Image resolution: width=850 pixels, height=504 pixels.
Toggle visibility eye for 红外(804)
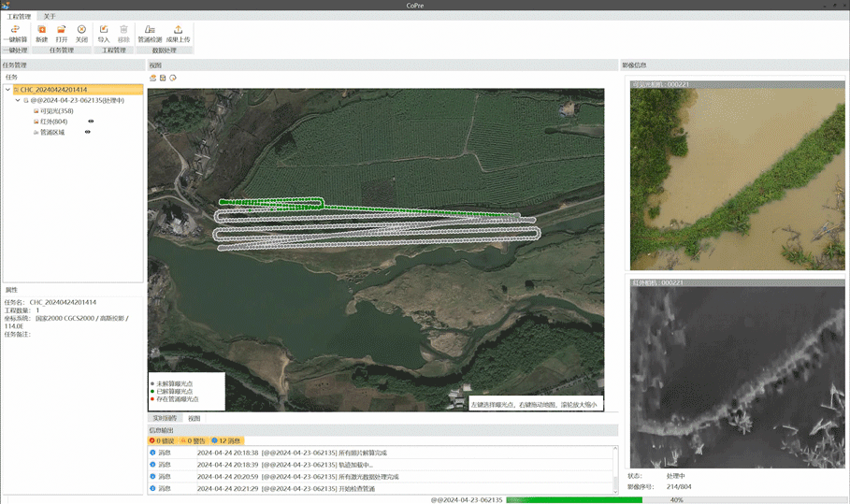coord(91,122)
